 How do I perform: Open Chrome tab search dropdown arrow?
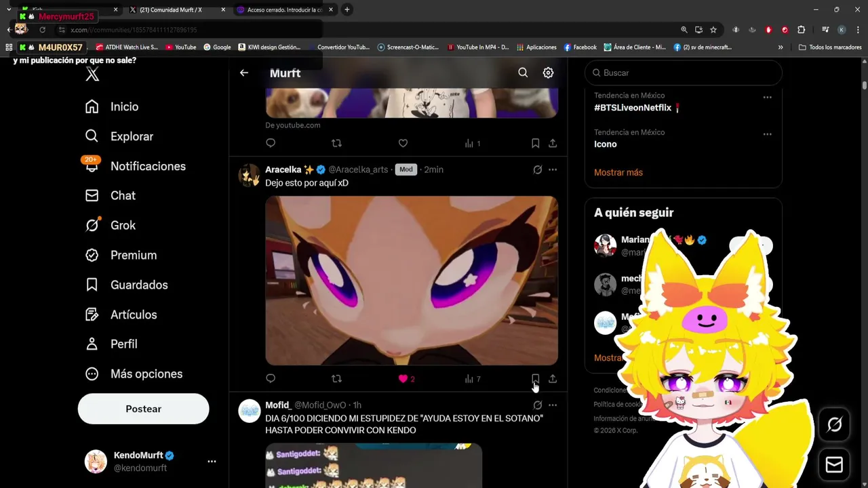tap(9, 9)
